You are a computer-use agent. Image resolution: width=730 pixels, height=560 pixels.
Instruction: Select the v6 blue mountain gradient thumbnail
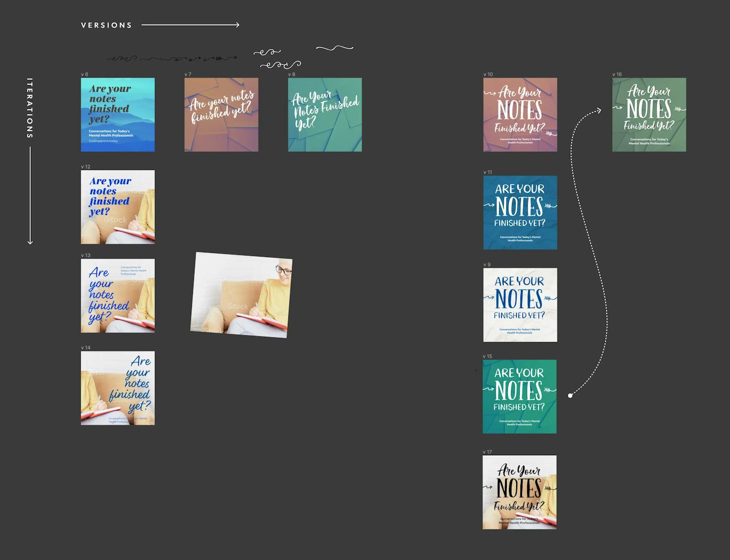tap(117, 115)
